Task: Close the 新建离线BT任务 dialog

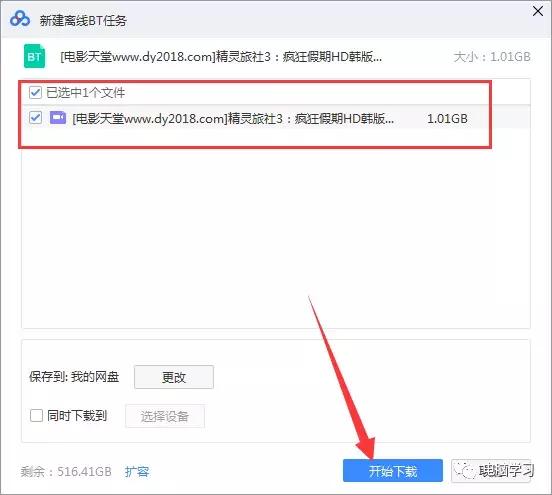Action: point(538,11)
